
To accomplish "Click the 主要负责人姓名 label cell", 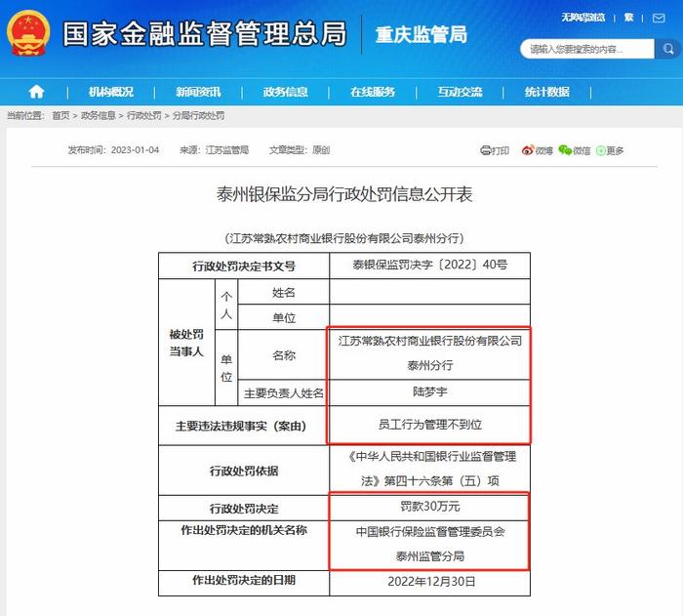I will pyautogui.click(x=284, y=393).
